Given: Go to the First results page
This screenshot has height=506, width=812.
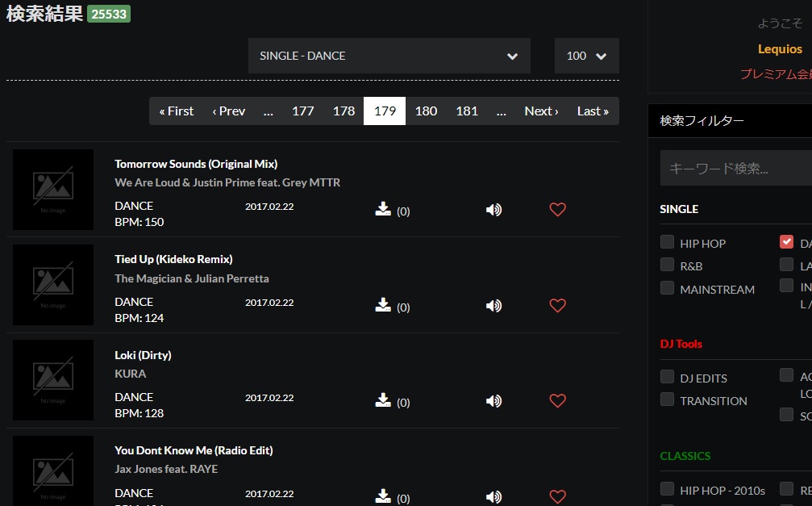Looking at the screenshot, I should coord(176,111).
